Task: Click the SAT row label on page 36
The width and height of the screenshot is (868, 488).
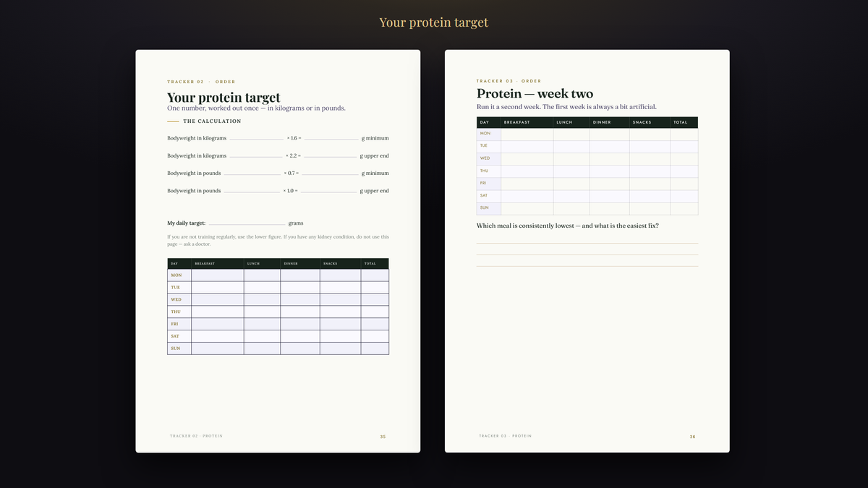Action: [484, 195]
